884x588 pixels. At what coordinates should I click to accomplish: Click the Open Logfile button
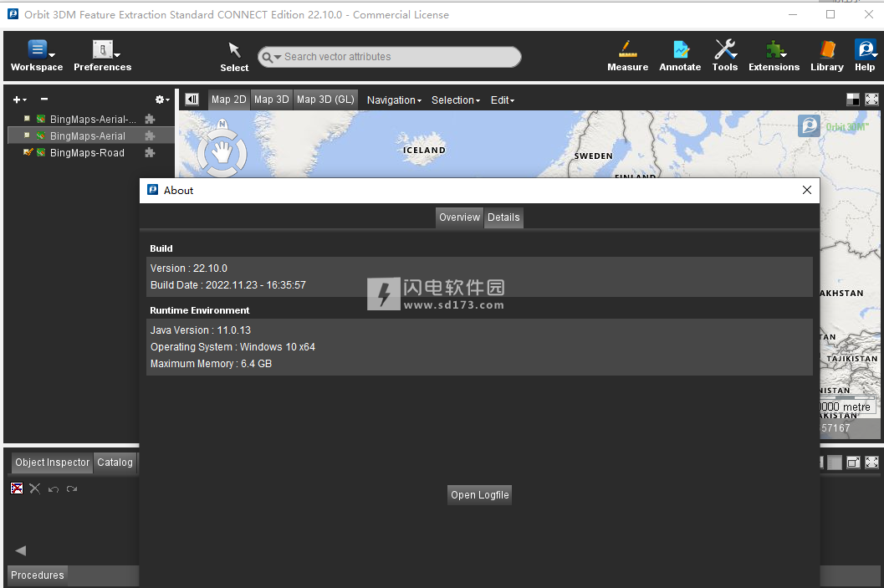click(480, 495)
